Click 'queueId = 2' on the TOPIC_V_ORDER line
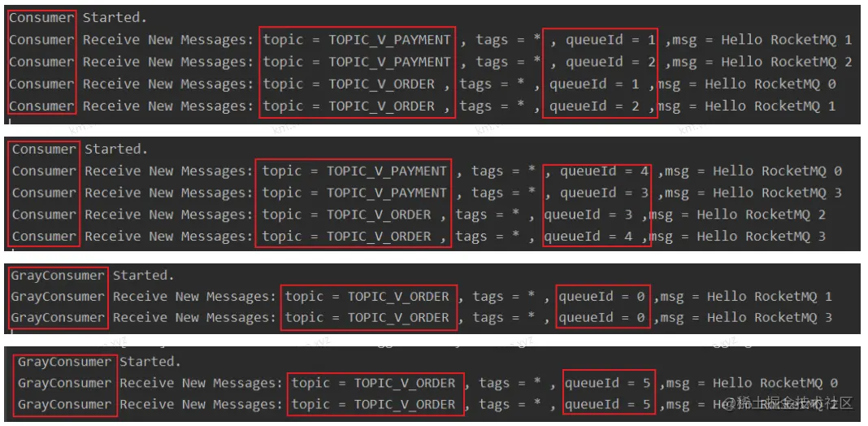Image resolution: width=868 pixels, height=426 pixels. pyautogui.click(x=595, y=106)
